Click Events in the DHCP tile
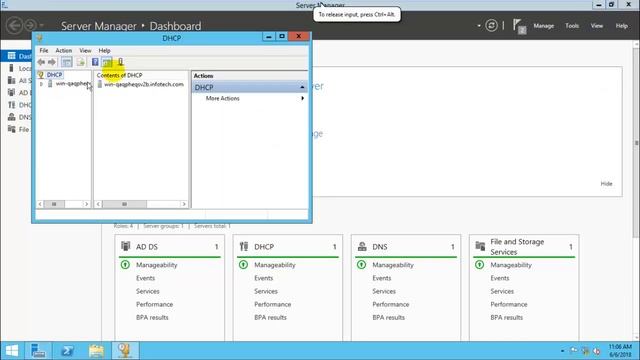The height and width of the screenshot is (360, 640). click(264, 278)
